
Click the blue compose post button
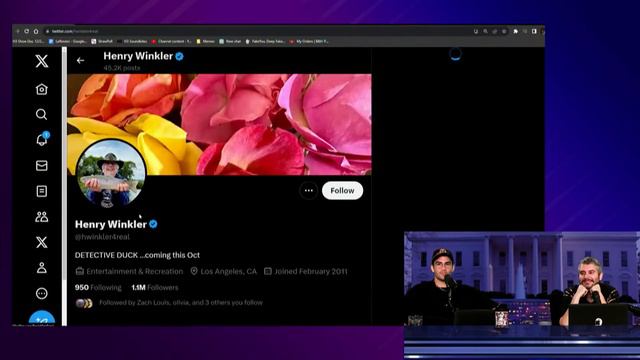pyautogui.click(x=42, y=318)
